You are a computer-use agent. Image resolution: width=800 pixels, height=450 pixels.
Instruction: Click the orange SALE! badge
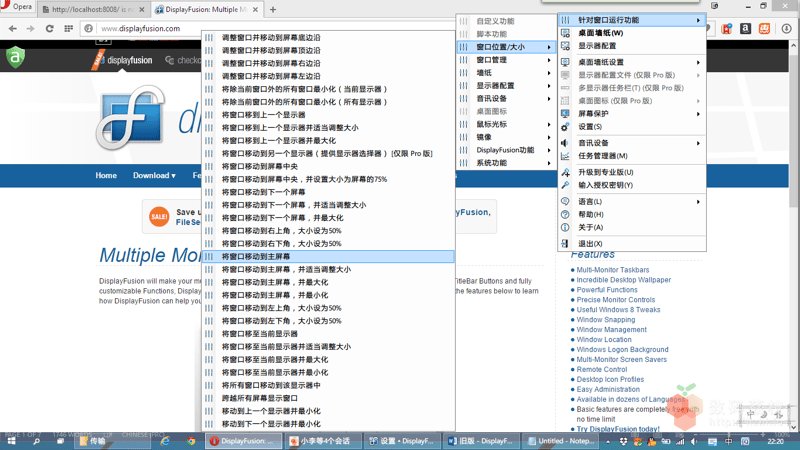click(159, 216)
